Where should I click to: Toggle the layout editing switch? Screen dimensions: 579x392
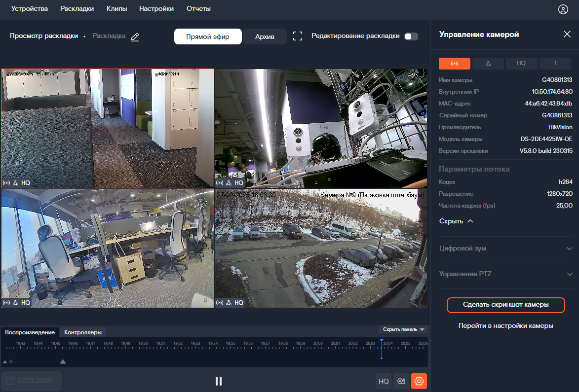pos(411,36)
